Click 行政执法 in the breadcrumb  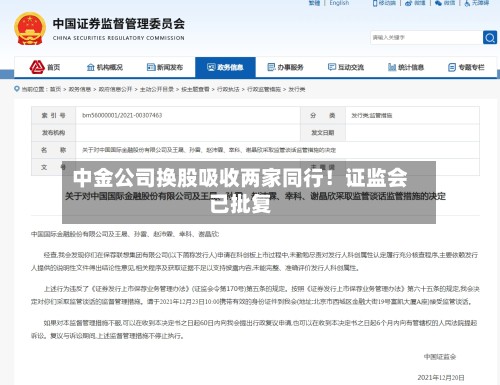coord(228,89)
